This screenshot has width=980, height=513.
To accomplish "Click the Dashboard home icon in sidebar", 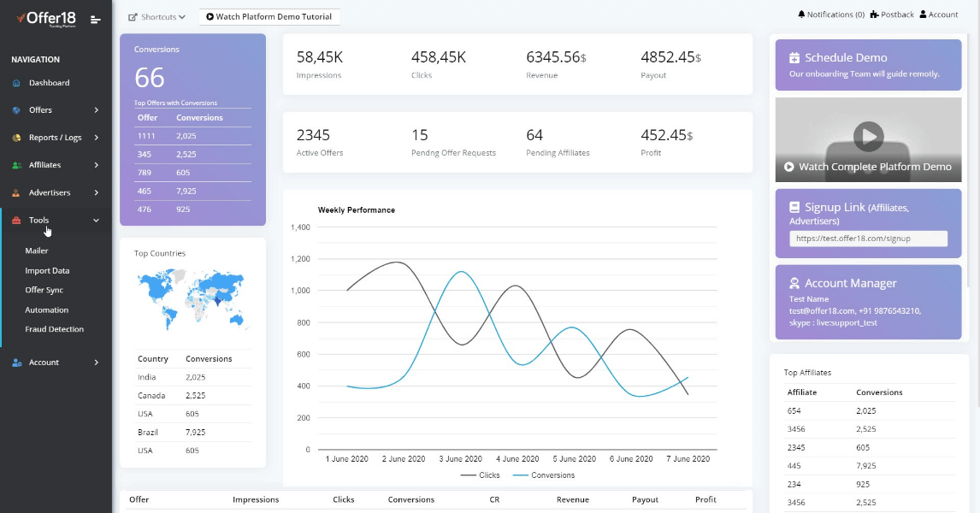I will point(17,83).
